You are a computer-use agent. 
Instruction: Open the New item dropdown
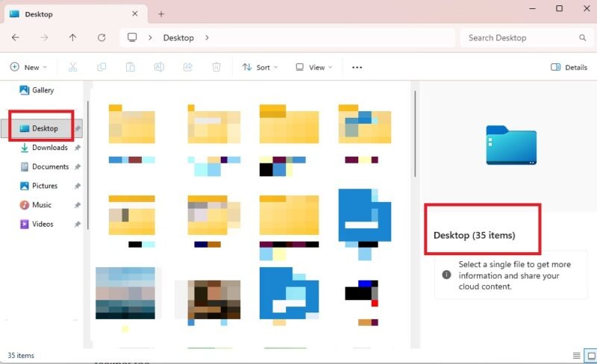tap(28, 67)
